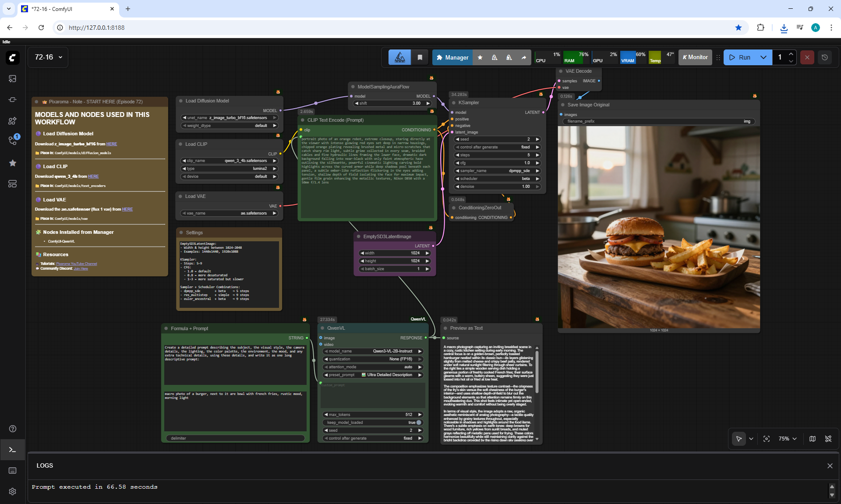The width and height of the screenshot is (841, 504).
Task: Open the Manager menu button
Action: click(x=452, y=57)
